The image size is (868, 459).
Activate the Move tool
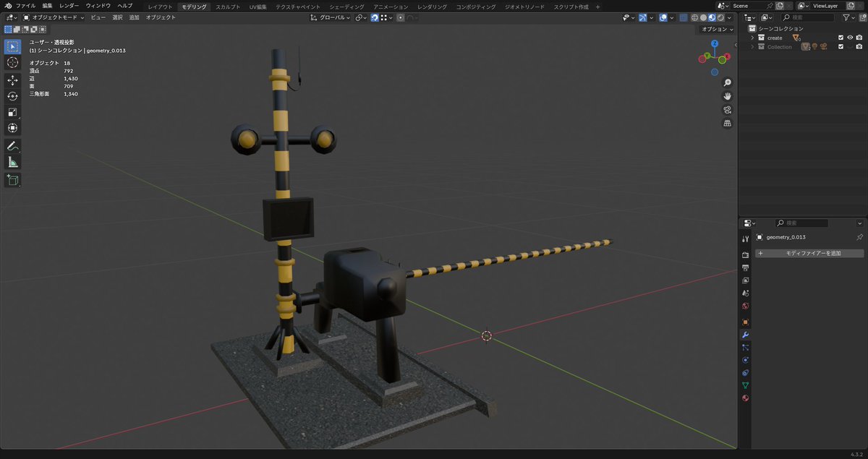[12, 80]
